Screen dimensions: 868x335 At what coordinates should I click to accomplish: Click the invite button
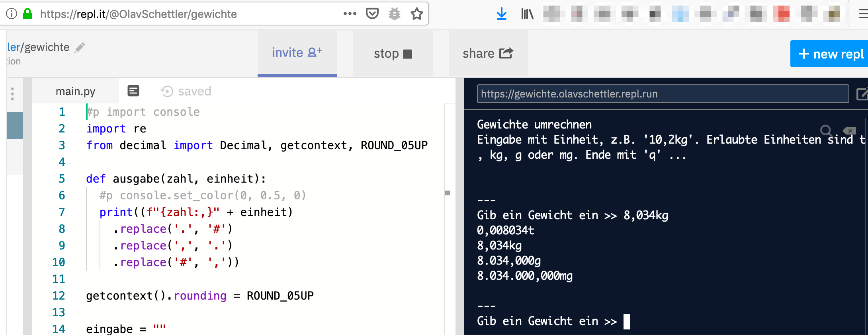297,53
